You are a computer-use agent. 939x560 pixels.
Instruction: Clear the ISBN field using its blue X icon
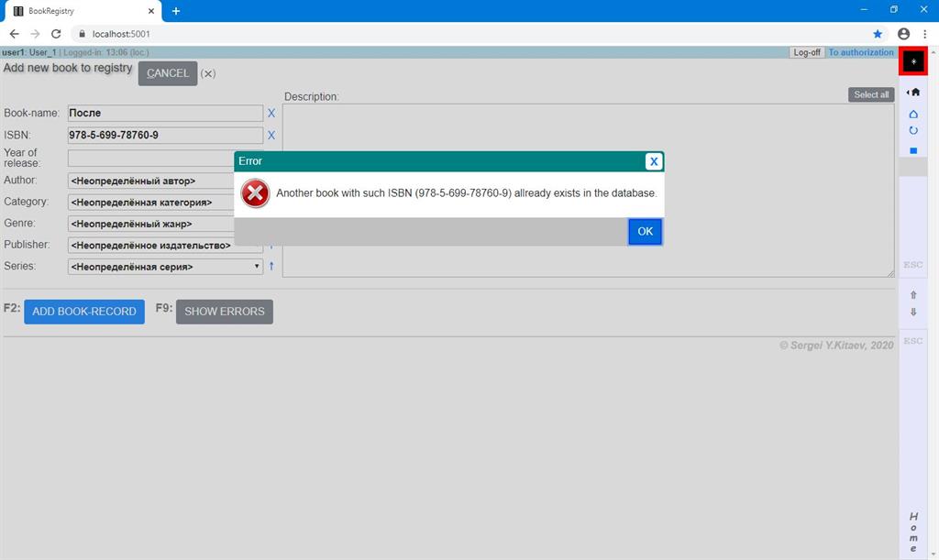coord(271,135)
